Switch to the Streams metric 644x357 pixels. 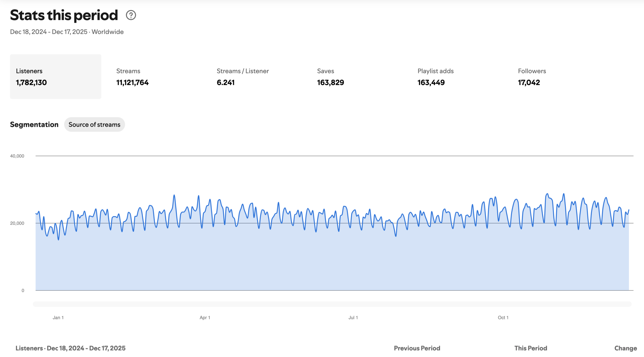tap(132, 77)
